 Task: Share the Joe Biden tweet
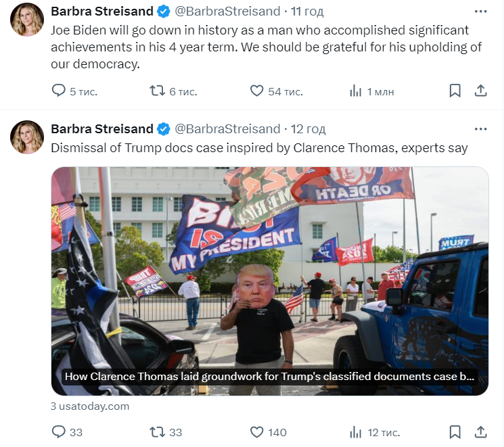point(481,91)
